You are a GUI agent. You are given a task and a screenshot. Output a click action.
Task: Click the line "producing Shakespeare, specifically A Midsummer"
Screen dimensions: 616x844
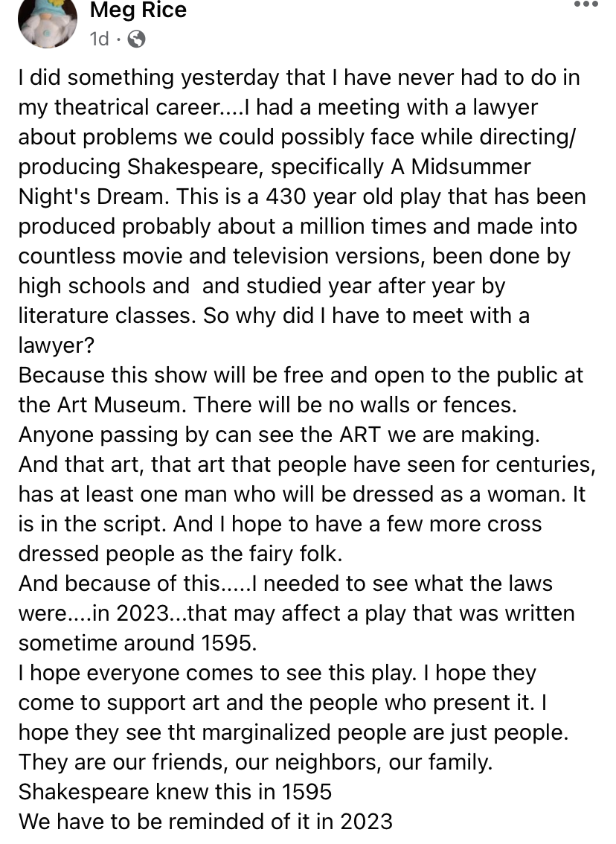point(274,167)
